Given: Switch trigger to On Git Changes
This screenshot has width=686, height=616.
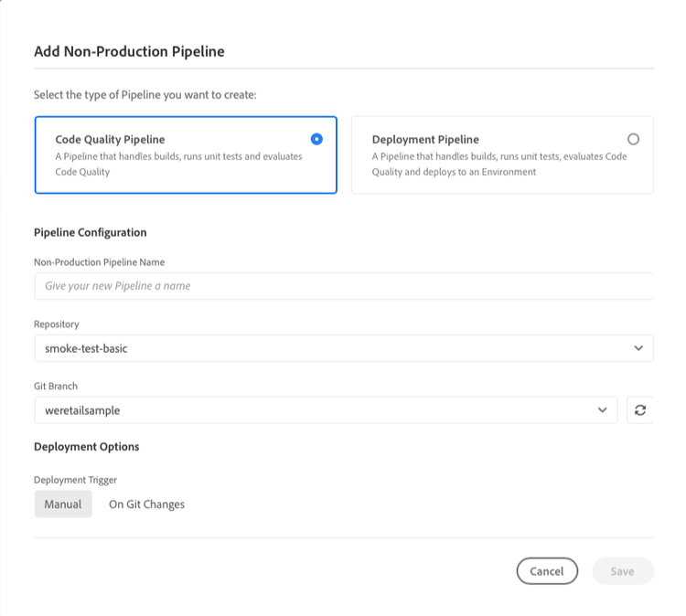Looking at the screenshot, I should point(146,504).
